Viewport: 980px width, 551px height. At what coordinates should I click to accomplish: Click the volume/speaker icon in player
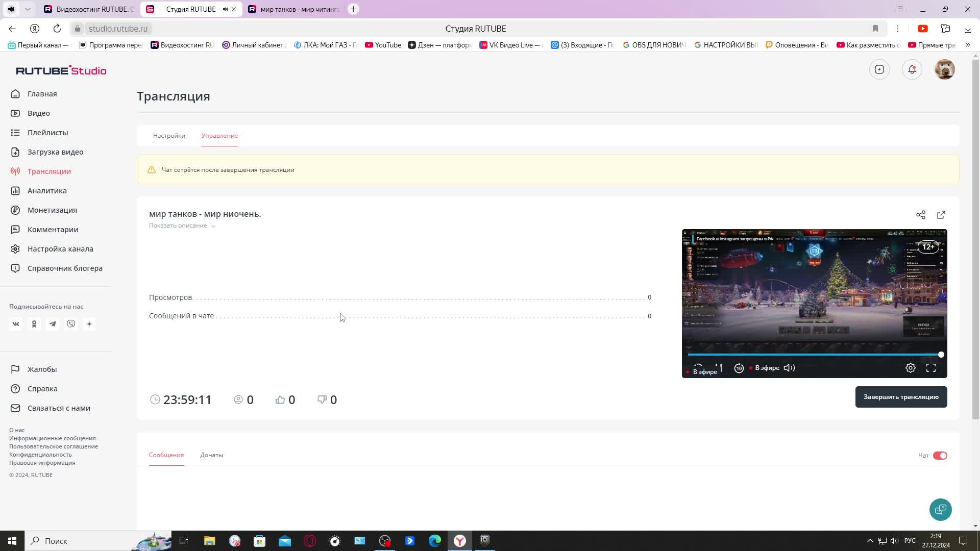(792, 369)
